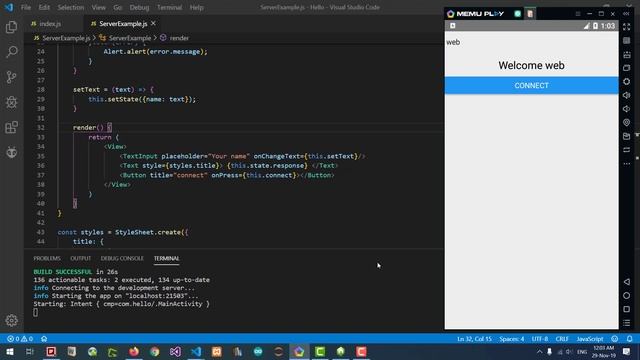Click line 36 Text style code line

[x=229, y=166]
